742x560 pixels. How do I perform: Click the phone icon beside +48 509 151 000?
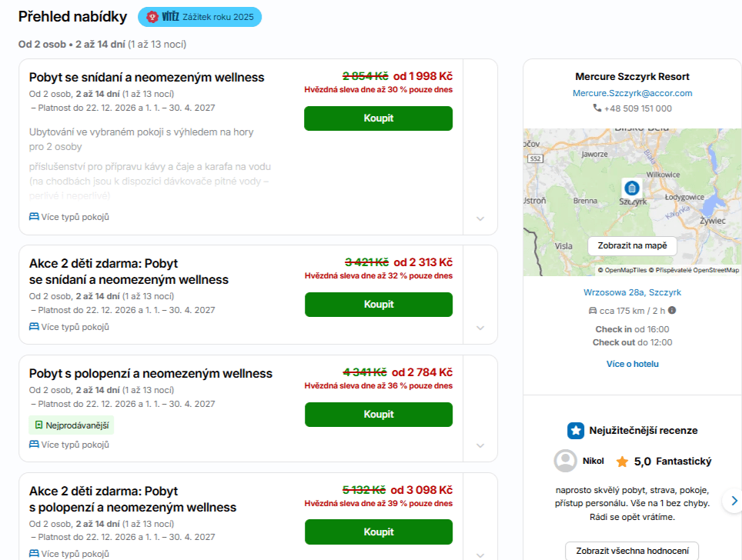(x=597, y=108)
